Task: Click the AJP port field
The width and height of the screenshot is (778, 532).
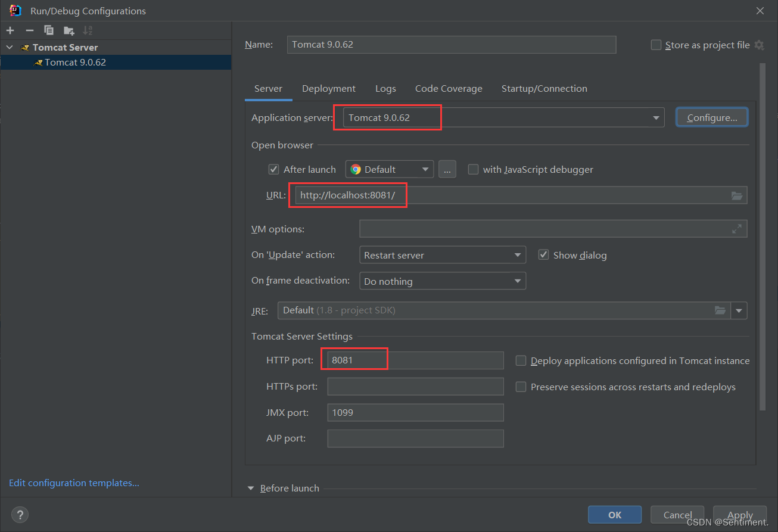Action: (415, 438)
